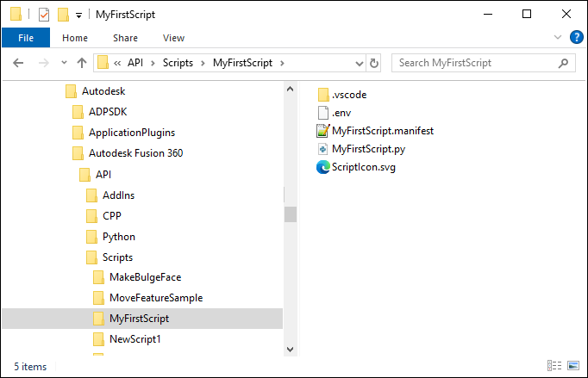588x378 pixels.
Task: Refresh the MyFirstScript folder view
Action: (374, 63)
